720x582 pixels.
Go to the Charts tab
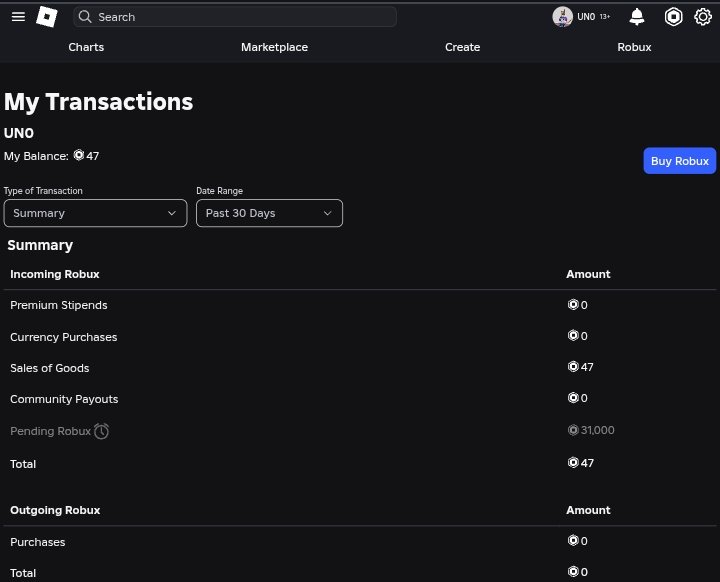pos(86,47)
